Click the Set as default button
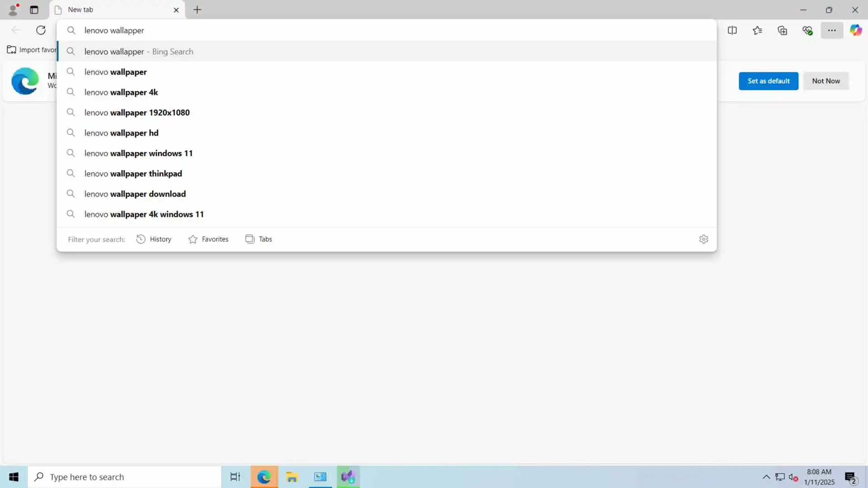868x488 pixels. [769, 81]
